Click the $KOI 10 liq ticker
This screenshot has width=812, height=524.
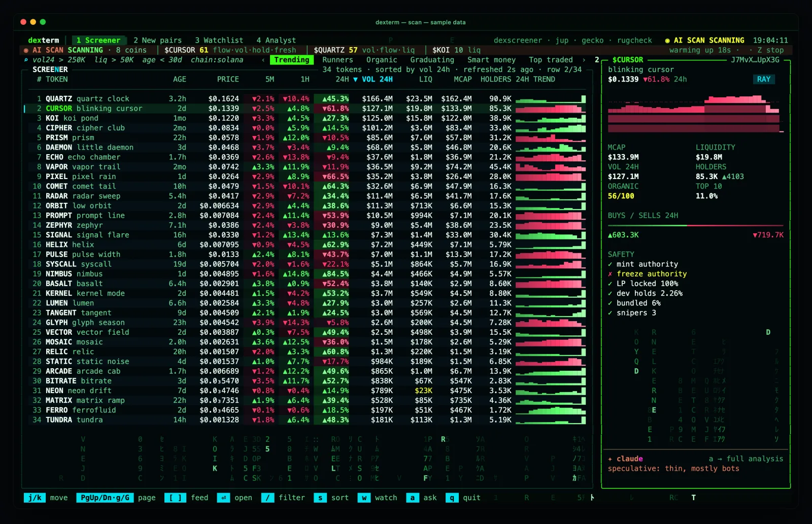pyautogui.click(x=456, y=50)
